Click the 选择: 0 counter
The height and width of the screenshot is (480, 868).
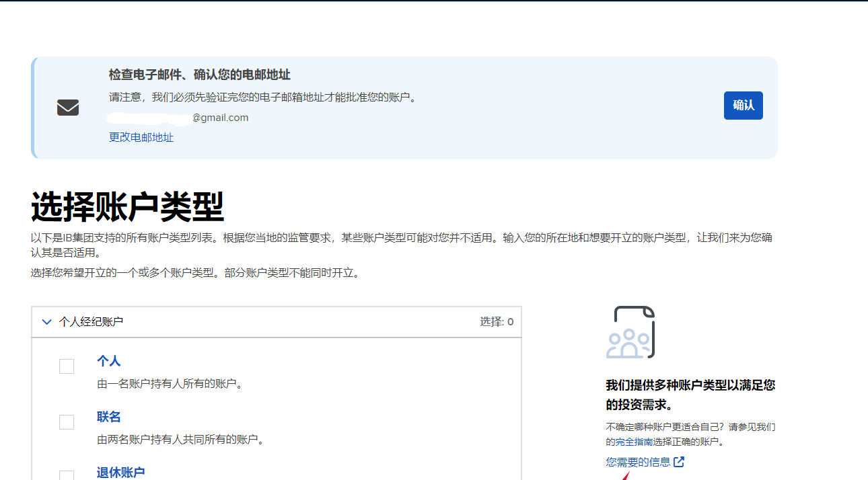pyautogui.click(x=497, y=322)
